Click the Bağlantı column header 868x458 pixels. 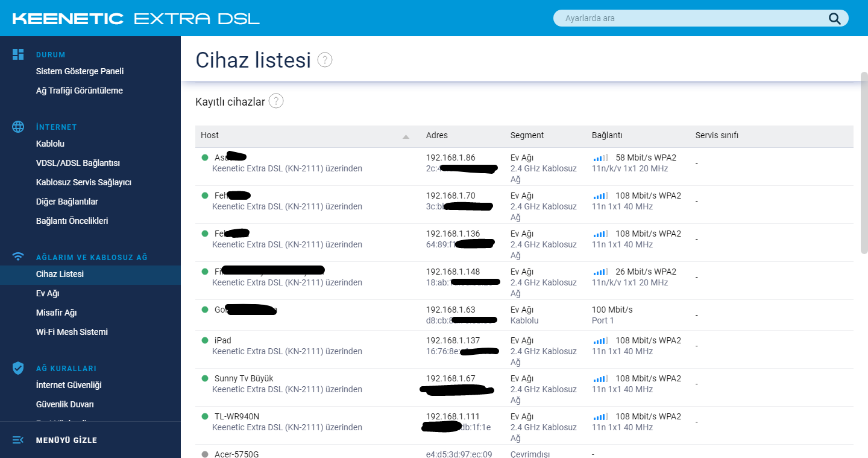click(x=607, y=135)
